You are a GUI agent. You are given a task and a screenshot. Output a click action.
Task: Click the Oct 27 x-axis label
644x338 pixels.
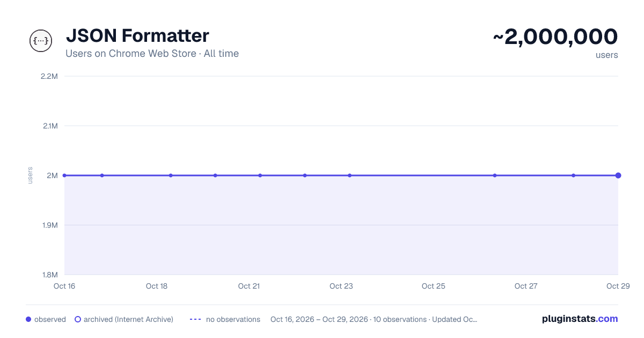[526, 286]
